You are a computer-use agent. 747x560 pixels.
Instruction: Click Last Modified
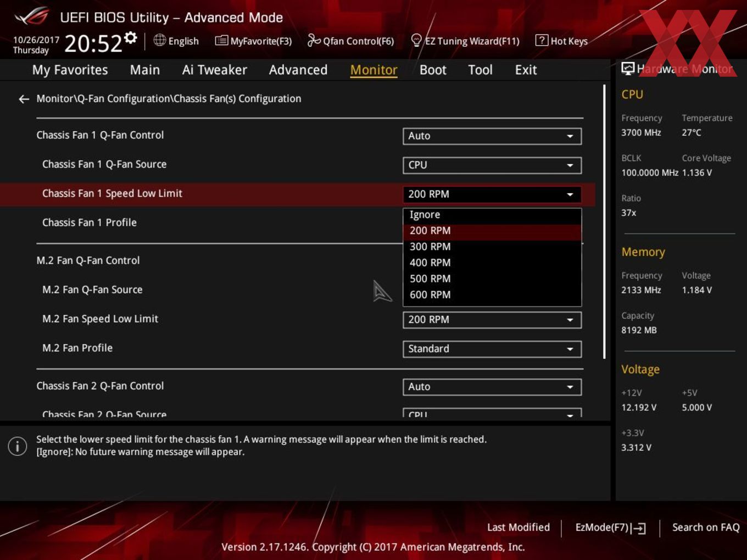pos(519,527)
